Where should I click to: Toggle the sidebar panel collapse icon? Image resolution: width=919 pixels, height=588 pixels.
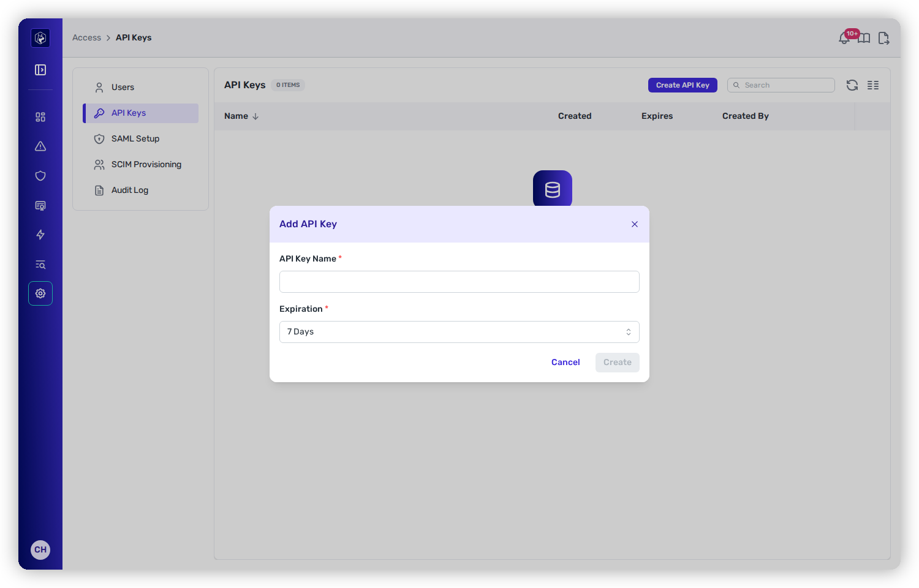(40, 70)
